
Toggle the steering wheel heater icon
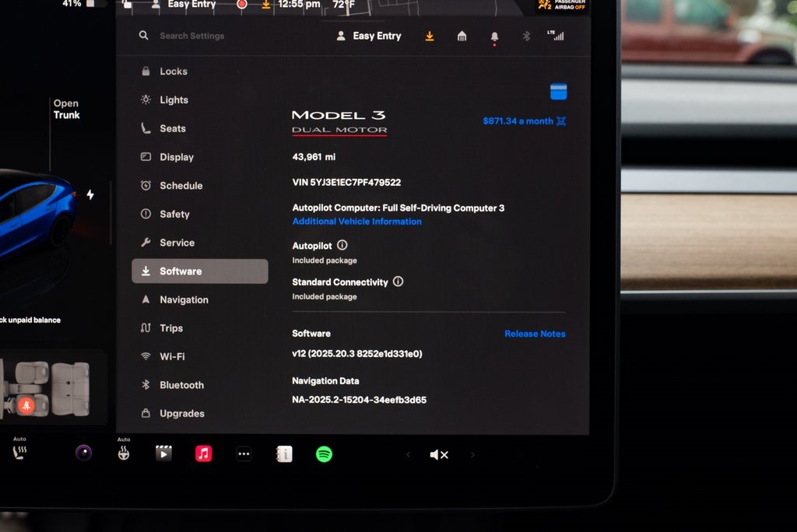(124, 452)
